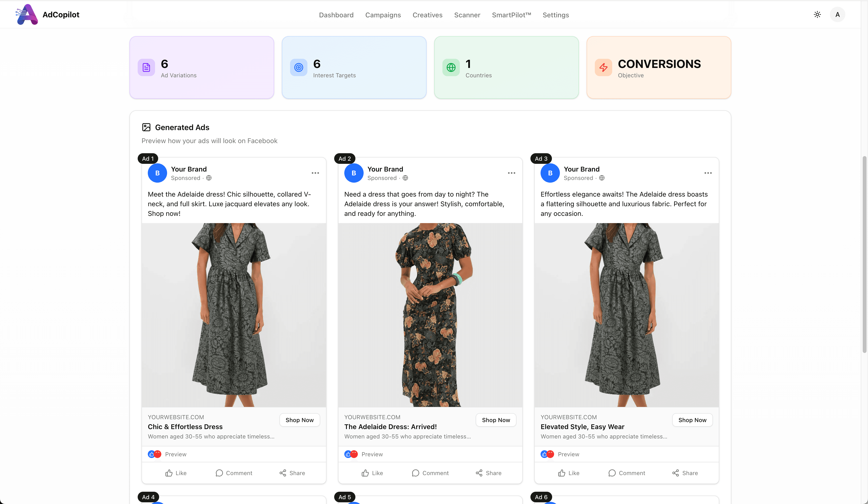Click the AdCopilot logo icon
868x504 pixels.
[x=27, y=14]
